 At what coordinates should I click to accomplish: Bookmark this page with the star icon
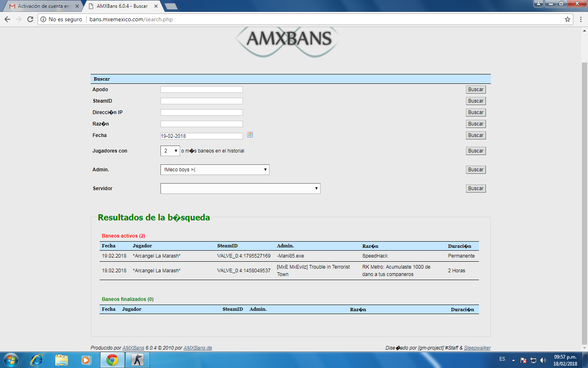pos(568,19)
